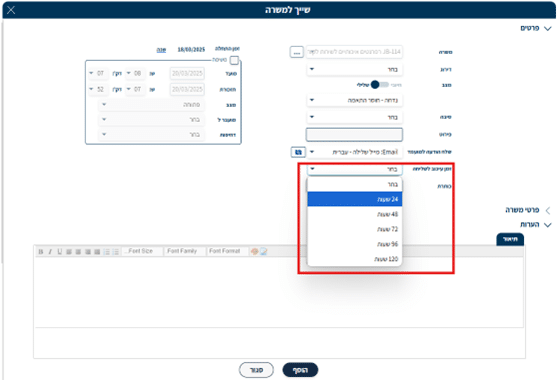
Task: Apply italic formatting in the editor toolbar
Action: coord(50,251)
